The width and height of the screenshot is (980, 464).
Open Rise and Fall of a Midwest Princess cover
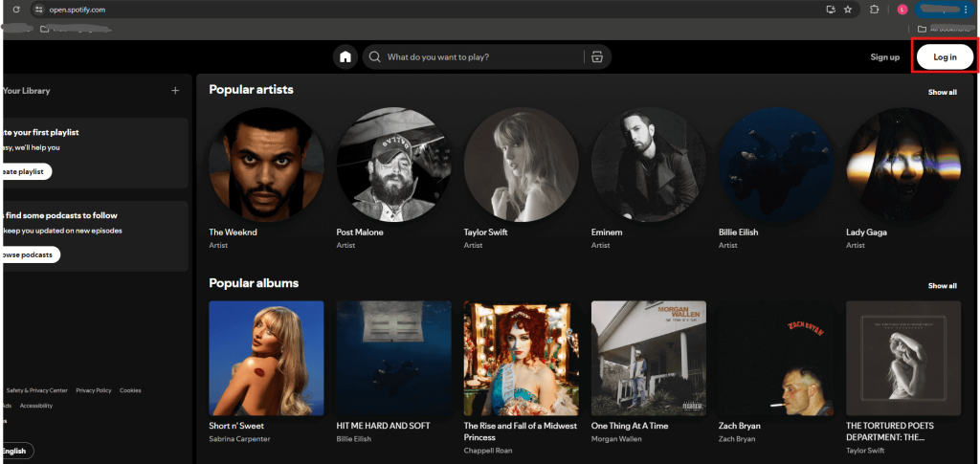[x=522, y=359]
